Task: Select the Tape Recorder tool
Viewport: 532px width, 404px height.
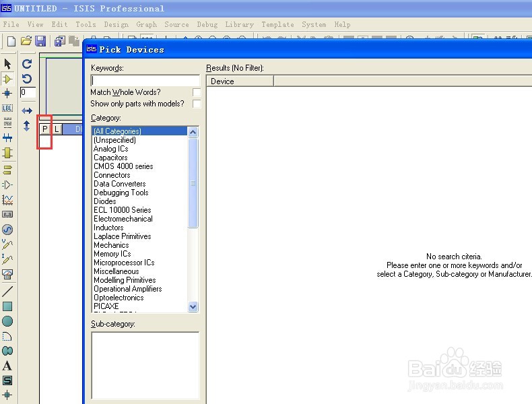Action: tap(7, 214)
